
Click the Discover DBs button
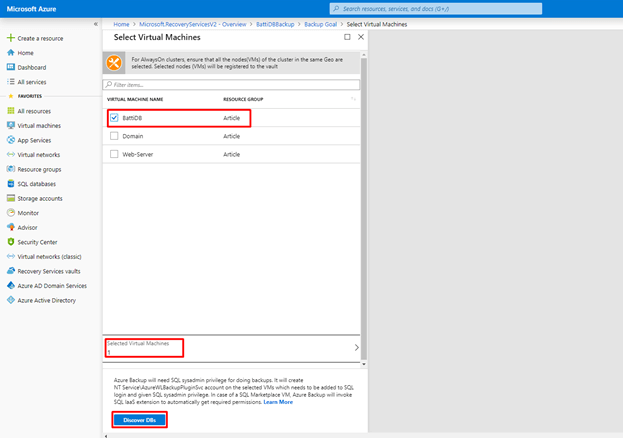139,420
